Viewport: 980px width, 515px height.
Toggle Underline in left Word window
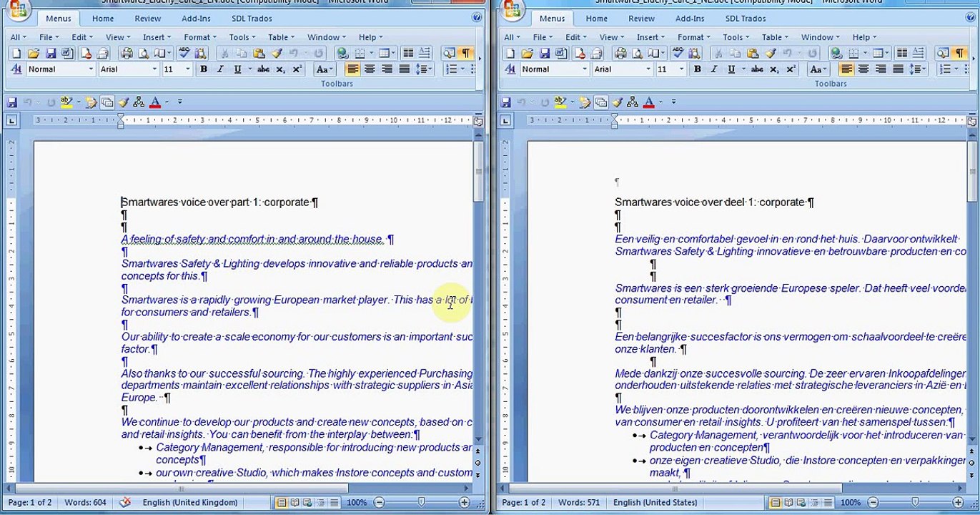point(237,69)
